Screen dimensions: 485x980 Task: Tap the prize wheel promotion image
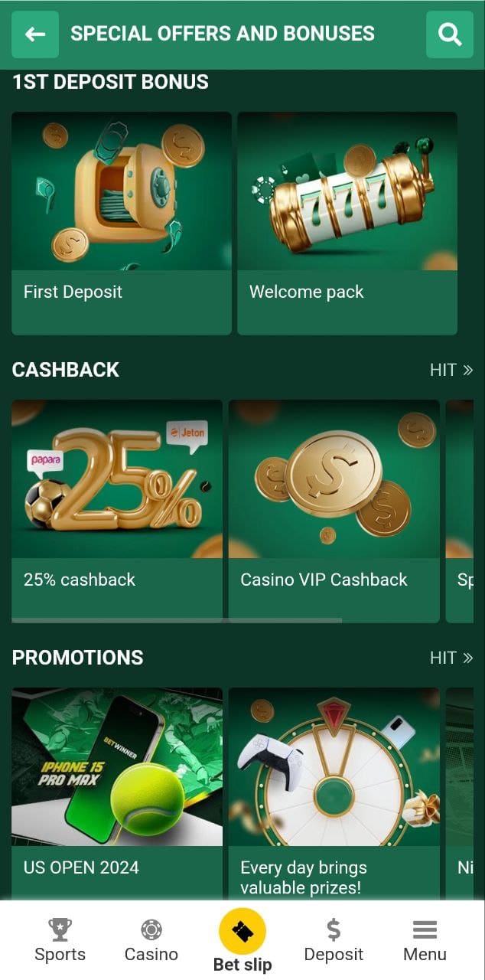(x=334, y=766)
